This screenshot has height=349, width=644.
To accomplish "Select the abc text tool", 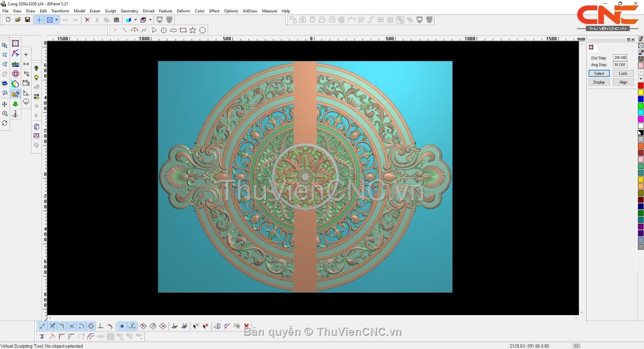I will point(16,64).
